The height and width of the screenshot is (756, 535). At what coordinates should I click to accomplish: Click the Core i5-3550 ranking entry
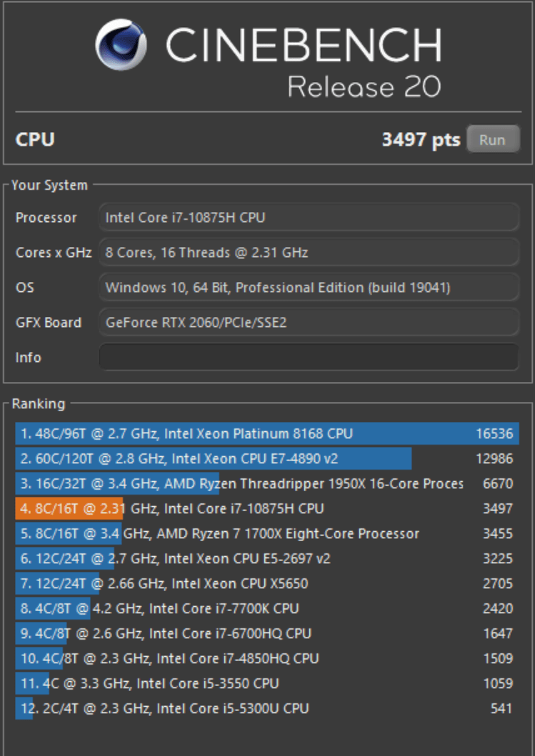266,684
